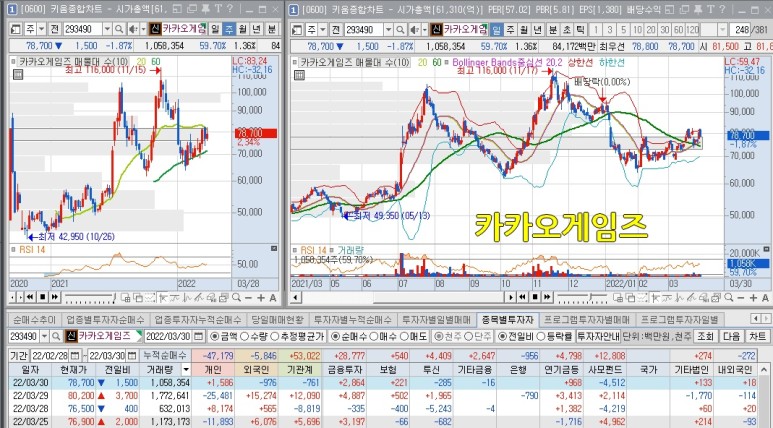Click rewind playback in left chart

[31, 297]
